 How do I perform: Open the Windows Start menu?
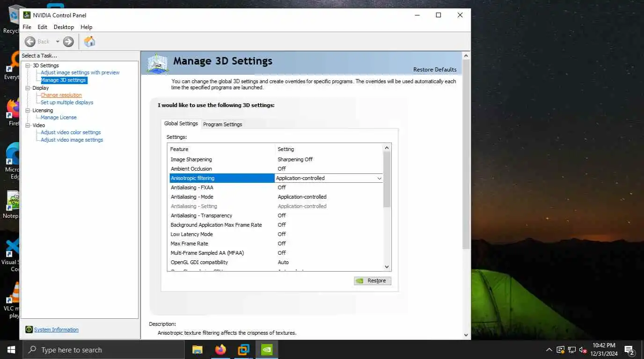coord(11,350)
